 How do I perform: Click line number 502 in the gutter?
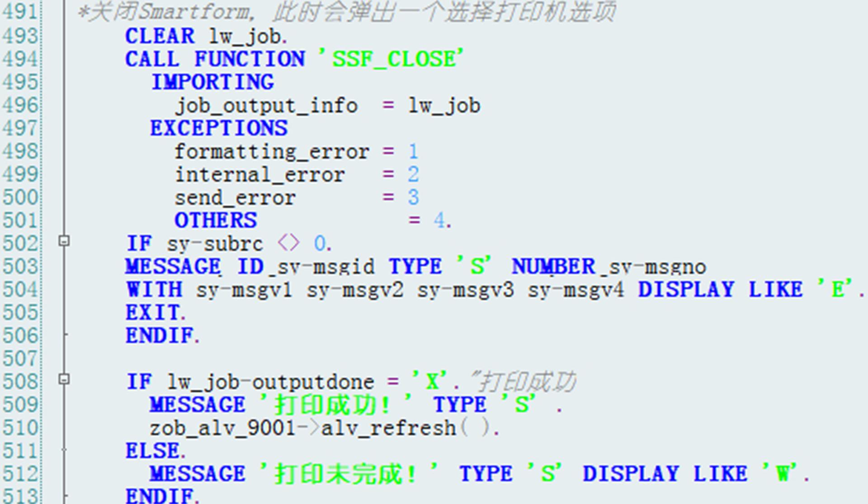point(19,244)
